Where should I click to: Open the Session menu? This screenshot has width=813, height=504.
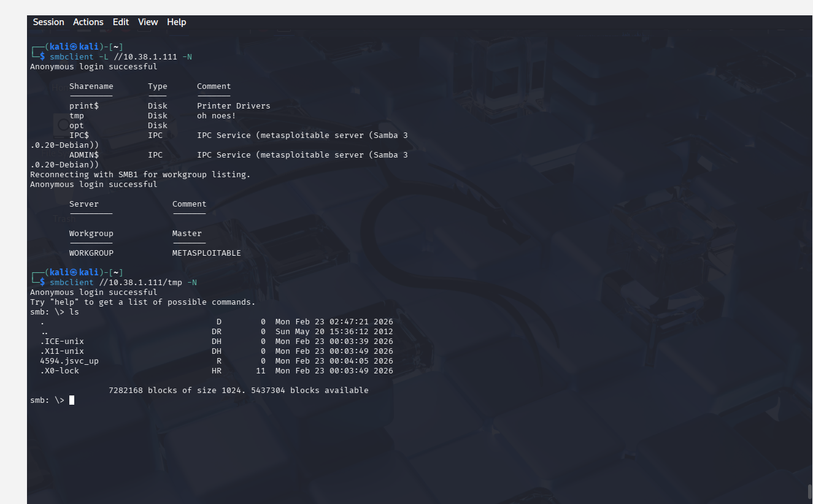point(48,22)
